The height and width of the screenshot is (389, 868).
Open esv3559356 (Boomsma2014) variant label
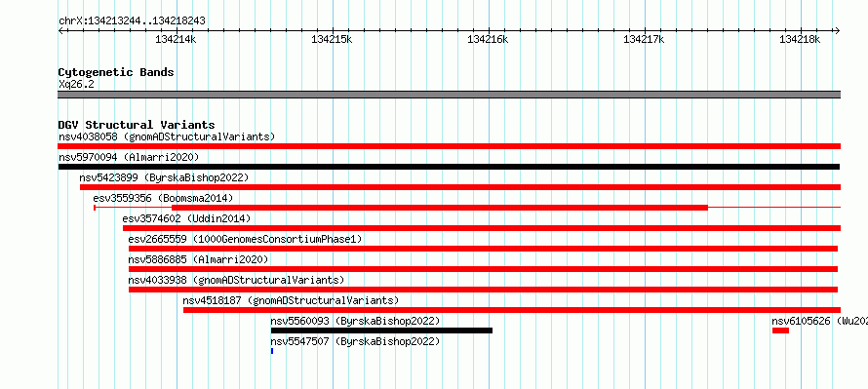(x=163, y=198)
